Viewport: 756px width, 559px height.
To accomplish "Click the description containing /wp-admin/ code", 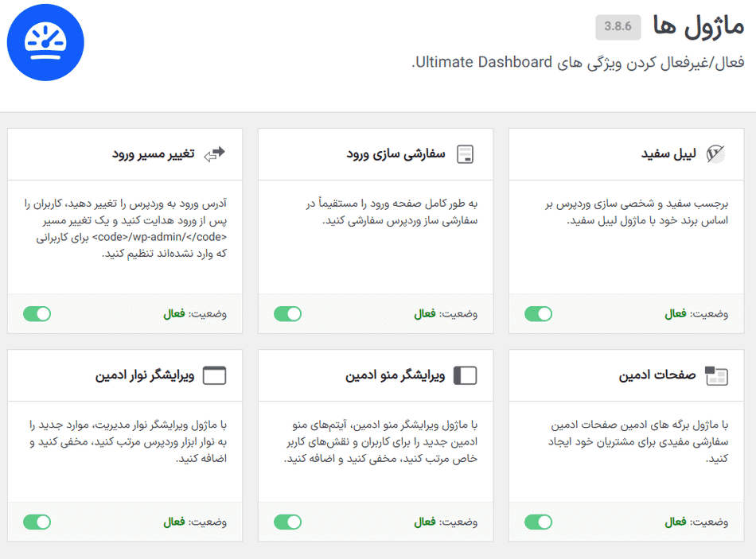I will click(x=126, y=228).
